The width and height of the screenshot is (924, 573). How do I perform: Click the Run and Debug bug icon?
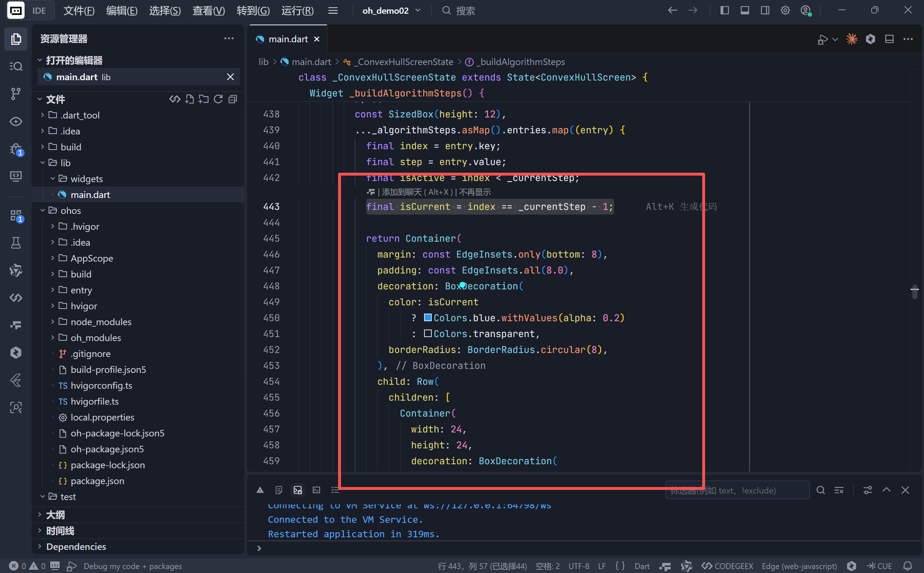(x=16, y=149)
